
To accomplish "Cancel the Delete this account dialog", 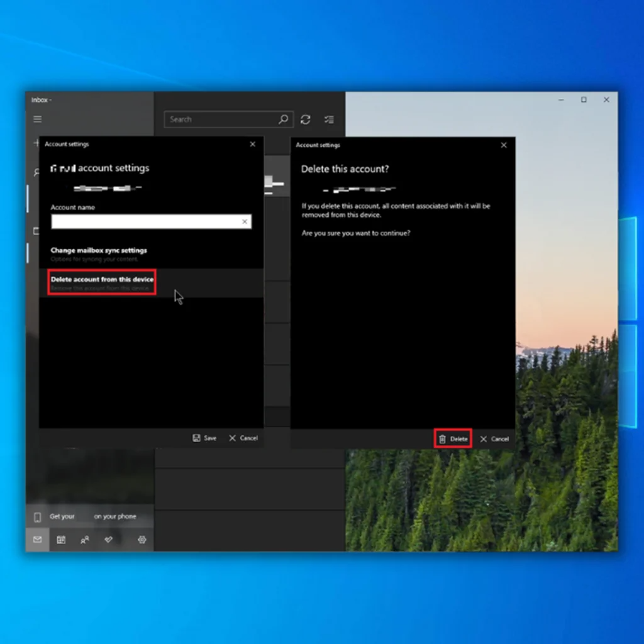I will (494, 439).
